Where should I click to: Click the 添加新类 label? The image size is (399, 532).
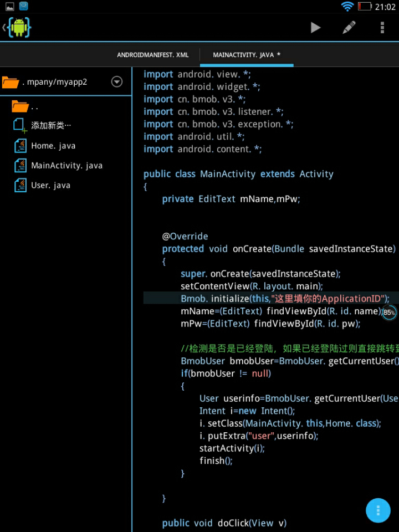click(51, 126)
